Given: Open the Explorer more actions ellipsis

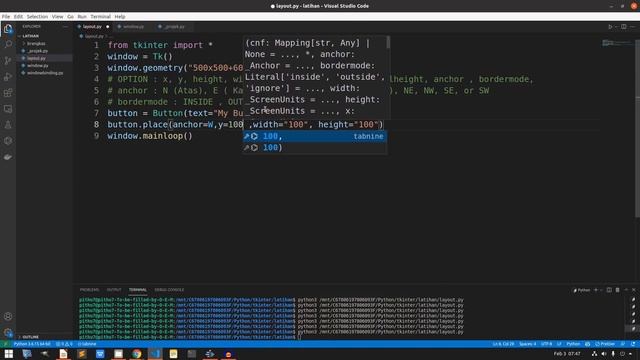Looking at the screenshot, I should point(65,27).
